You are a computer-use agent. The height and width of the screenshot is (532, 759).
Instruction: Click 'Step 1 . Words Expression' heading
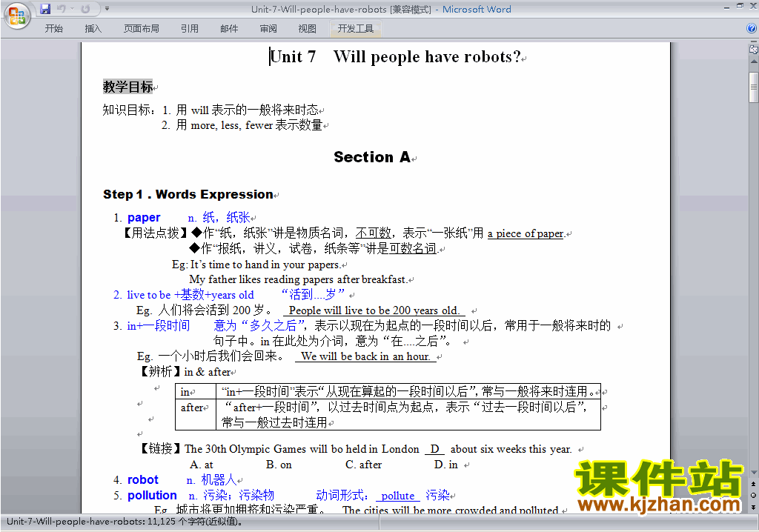(x=188, y=195)
